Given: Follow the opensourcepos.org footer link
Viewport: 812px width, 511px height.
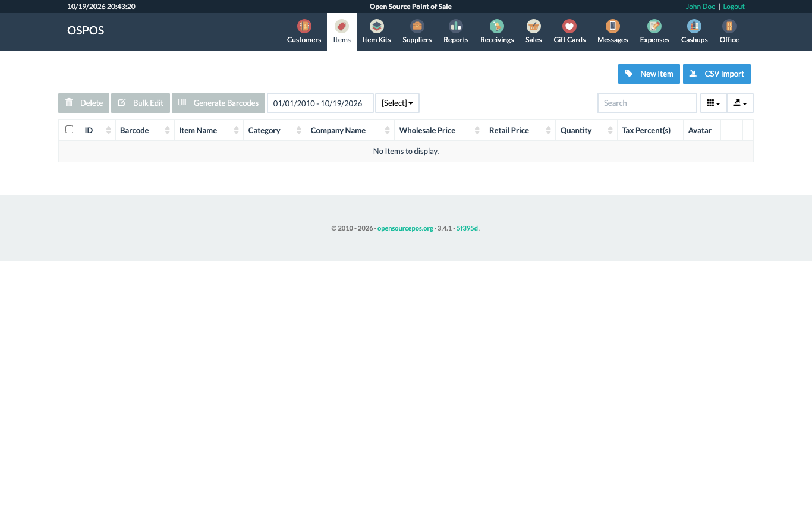Looking at the screenshot, I should (405, 228).
